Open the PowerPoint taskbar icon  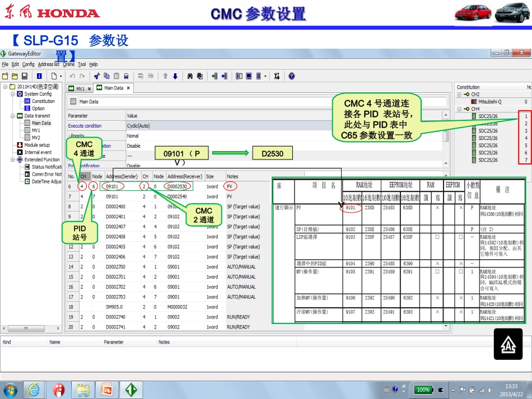click(x=107, y=390)
